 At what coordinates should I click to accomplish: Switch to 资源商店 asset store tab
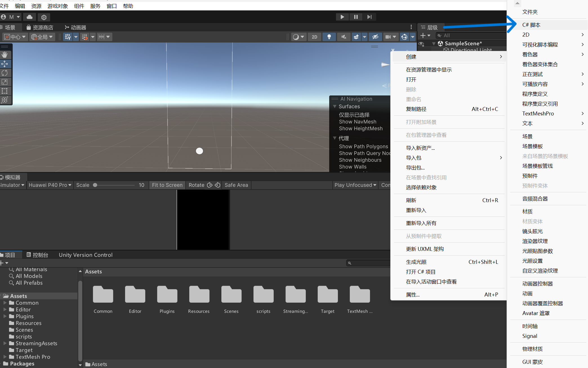pyautogui.click(x=40, y=27)
